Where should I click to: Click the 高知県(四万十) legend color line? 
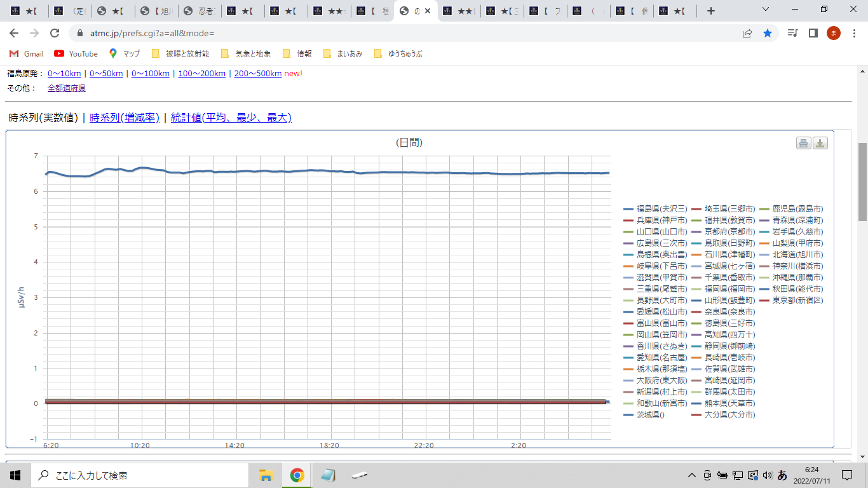[x=696, y=334]
